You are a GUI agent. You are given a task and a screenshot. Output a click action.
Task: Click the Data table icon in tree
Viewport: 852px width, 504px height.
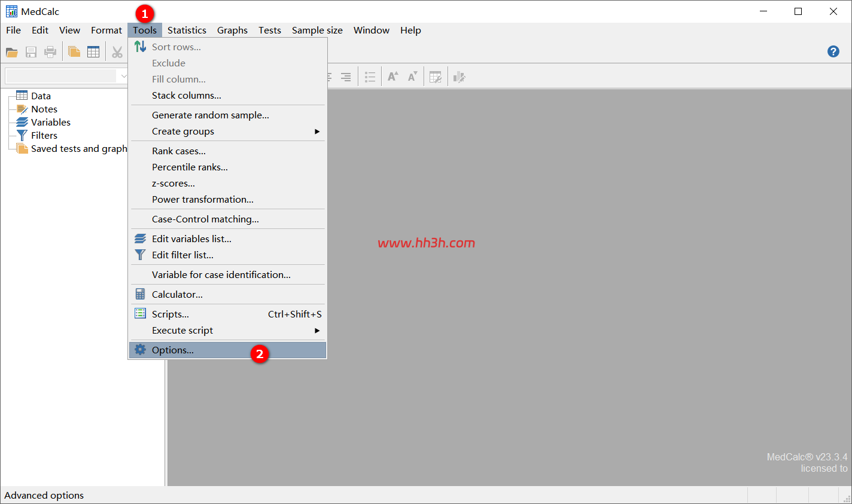pyautogui.click(x=22, y=96)
